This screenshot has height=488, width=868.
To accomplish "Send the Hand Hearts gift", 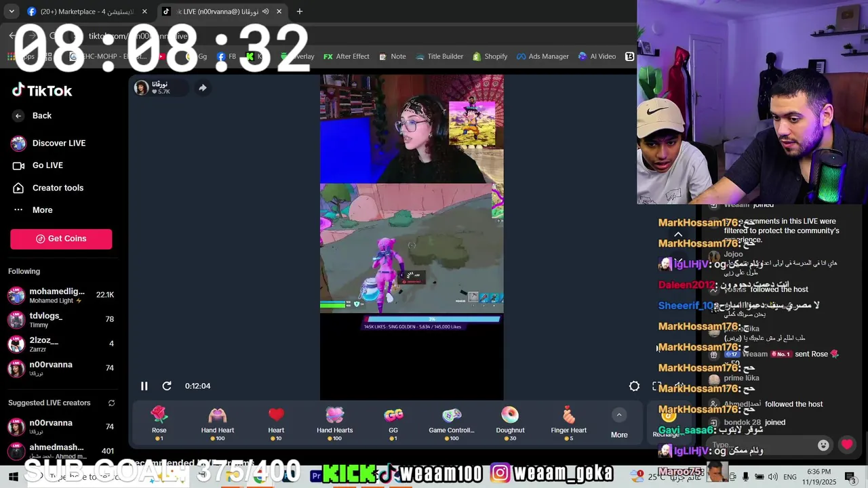I will click(x=334, y=424).
